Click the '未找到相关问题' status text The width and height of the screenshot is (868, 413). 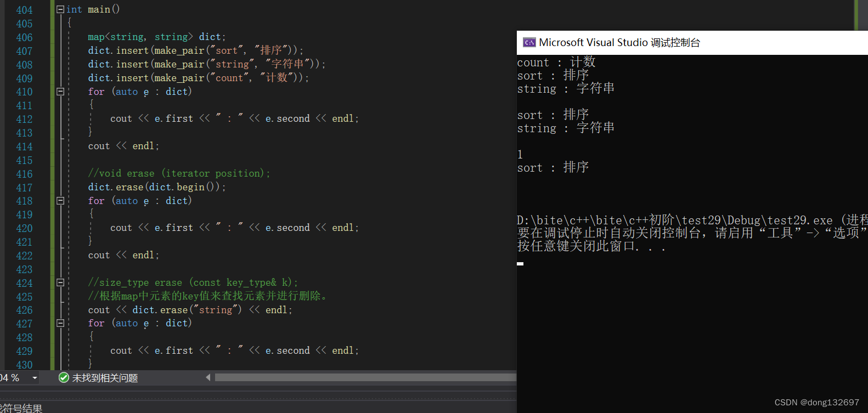(105, 378)
